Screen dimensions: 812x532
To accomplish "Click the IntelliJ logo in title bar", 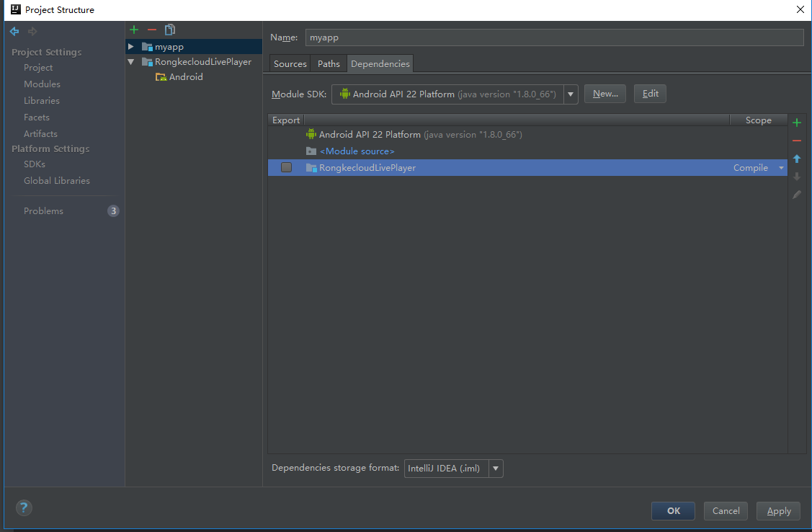I will (x=16, y=9).
